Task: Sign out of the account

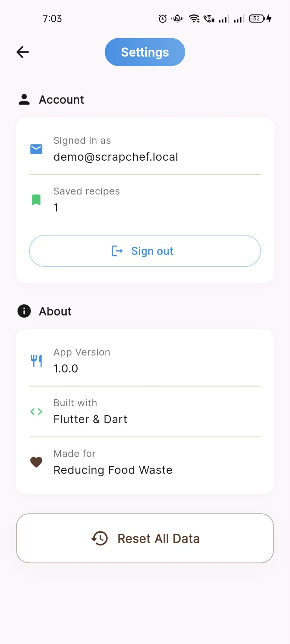Action: point(145,251)
